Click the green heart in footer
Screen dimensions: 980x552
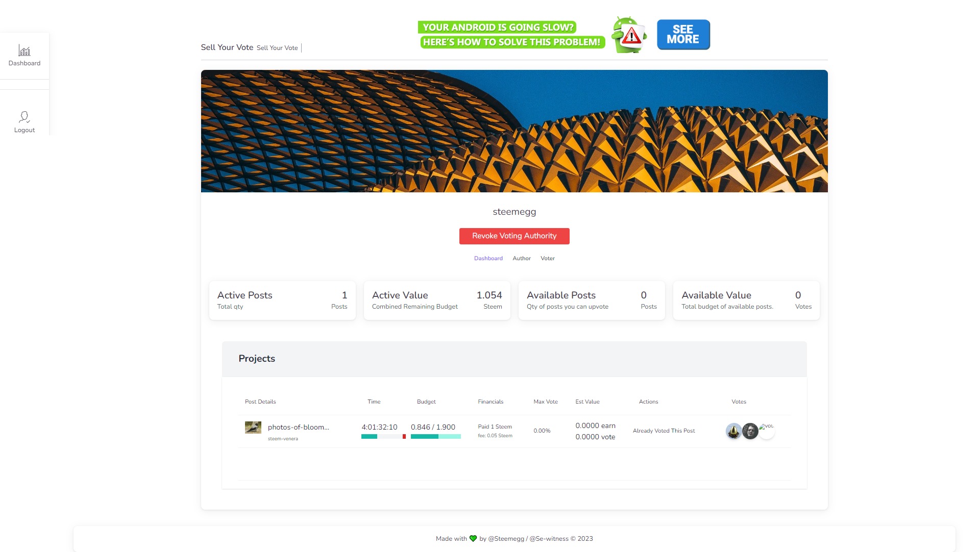pyautogui.click(x=473, y=539)
